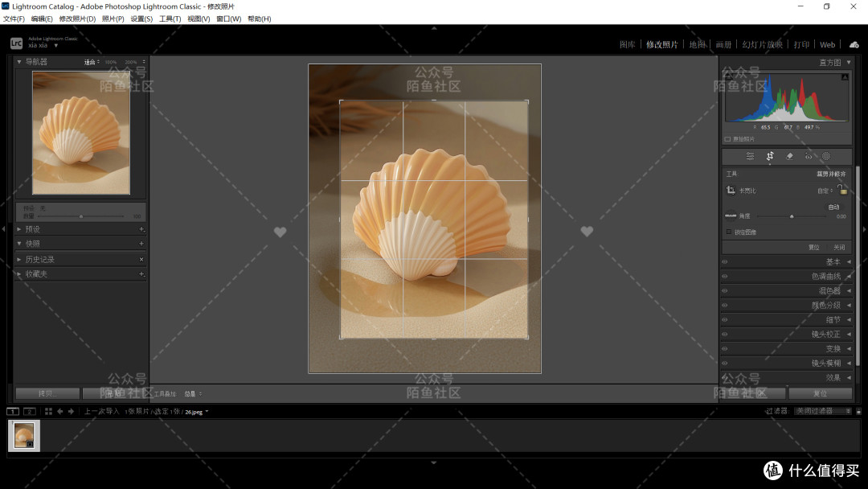Toggle histogram highlight clipping triangle
Viewport: 868px width, 489px height.
[x=845, y=77]
